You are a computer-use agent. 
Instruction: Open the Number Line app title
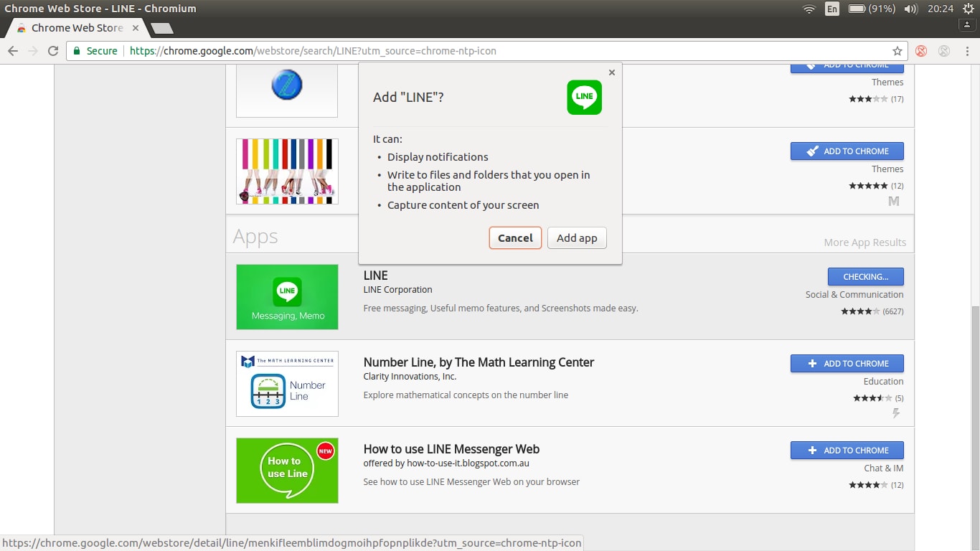pyautogui.click(x=479, y=362)
